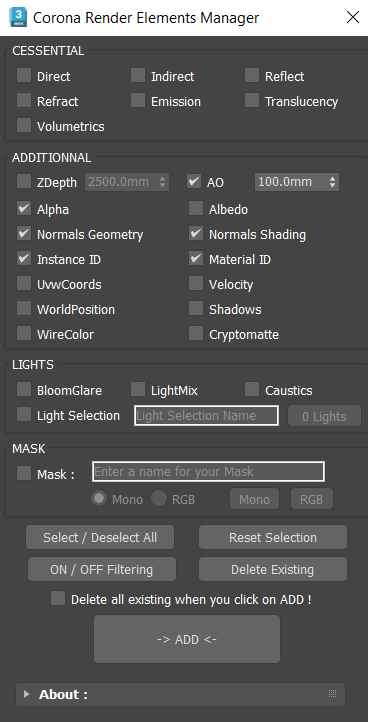This screenshot has height=722, width=368.
Task: Enable the Direct render element checkbox
Action: pos(24,75)
